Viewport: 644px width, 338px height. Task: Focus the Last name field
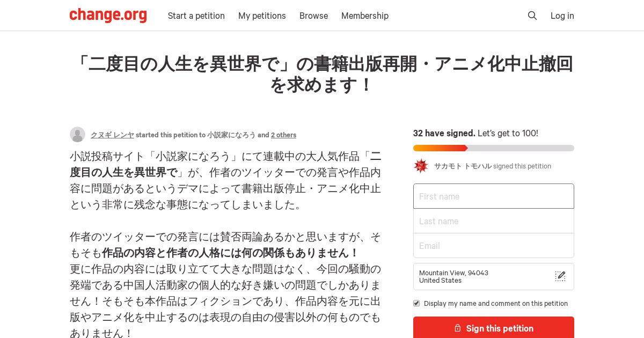click(494, 221)
